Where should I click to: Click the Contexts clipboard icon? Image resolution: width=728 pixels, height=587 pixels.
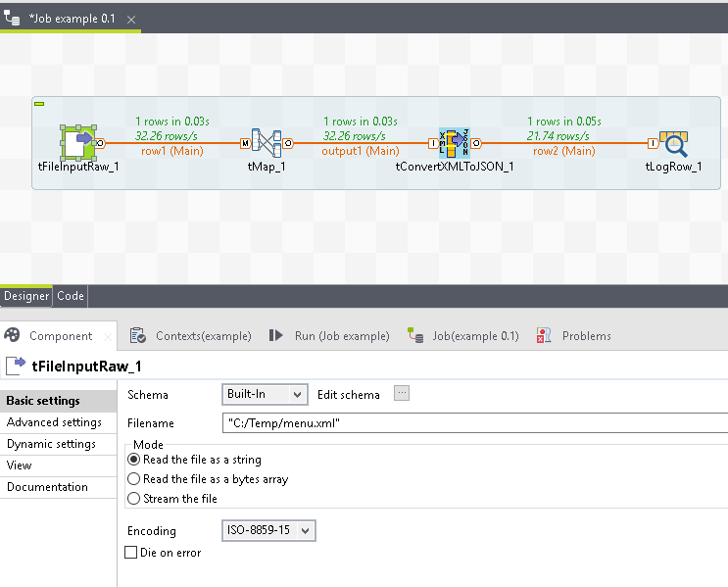point(138,335)
